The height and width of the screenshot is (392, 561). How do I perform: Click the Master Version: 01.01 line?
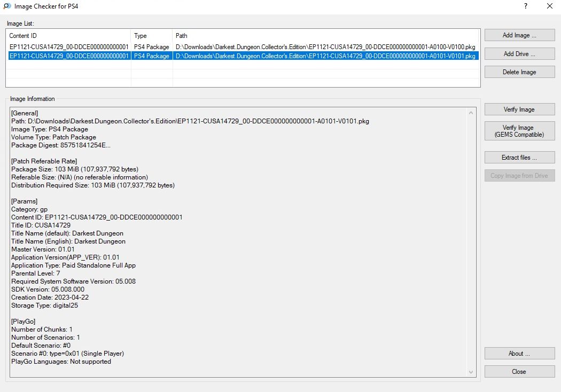[x=43, y=249]
